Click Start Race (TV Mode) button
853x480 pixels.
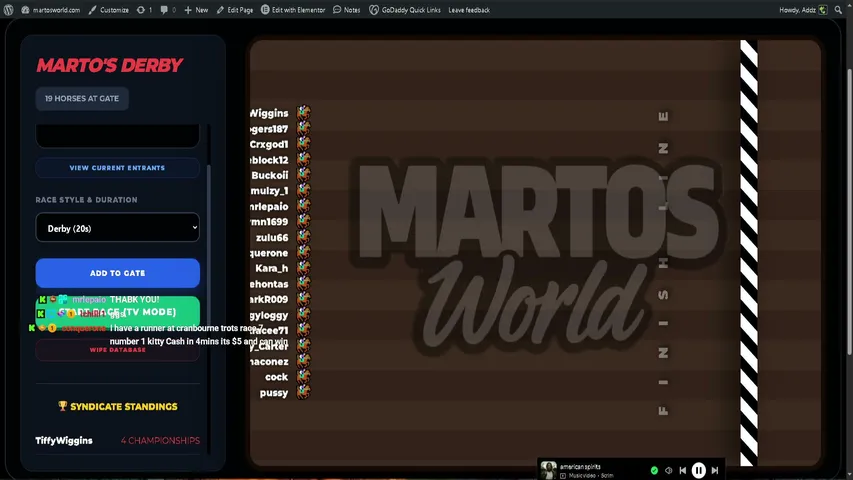point(118,312)
